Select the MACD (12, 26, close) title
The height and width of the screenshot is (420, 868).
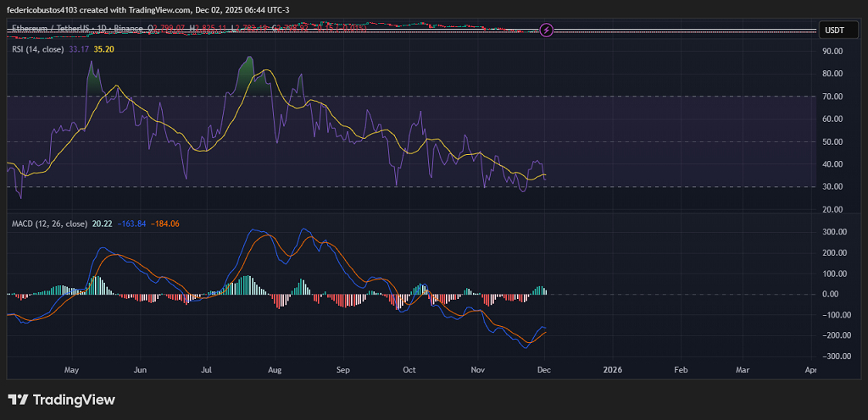pos(49,224)
